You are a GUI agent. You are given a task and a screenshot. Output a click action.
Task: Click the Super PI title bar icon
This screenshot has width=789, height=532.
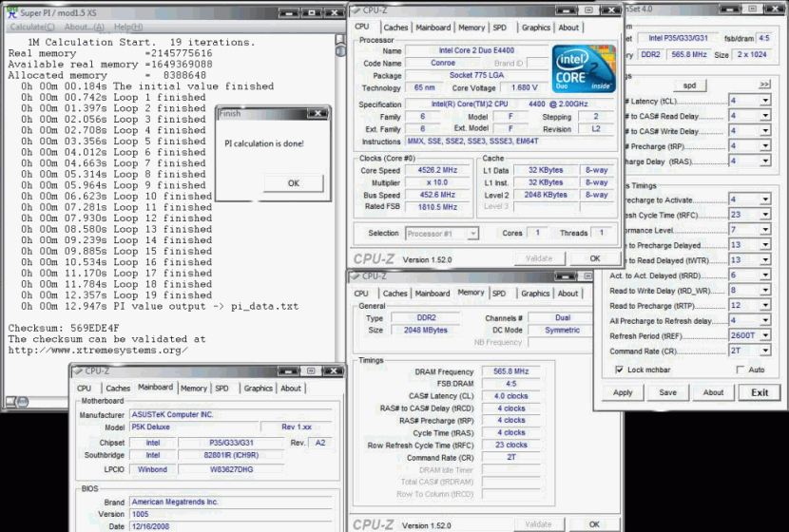coord(12,12)
